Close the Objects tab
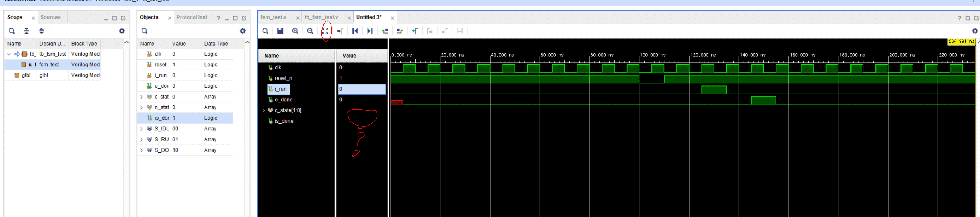Screen dimensions: 980x217 coord(170,18)
